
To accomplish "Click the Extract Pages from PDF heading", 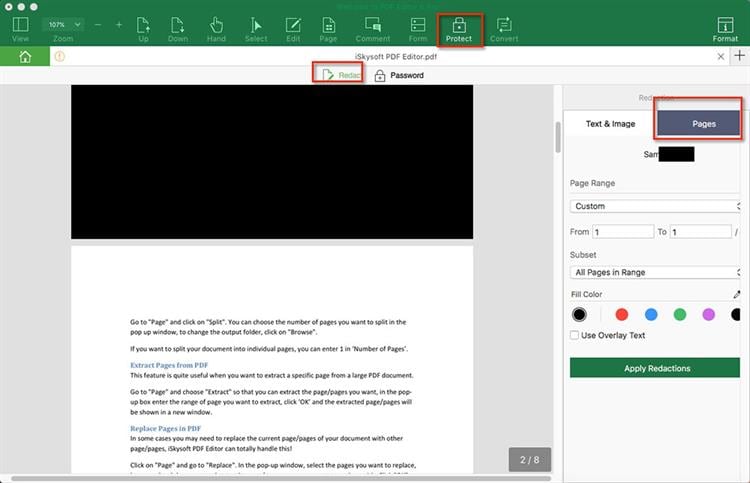I will pyautogui.click(x=169, y=365).
